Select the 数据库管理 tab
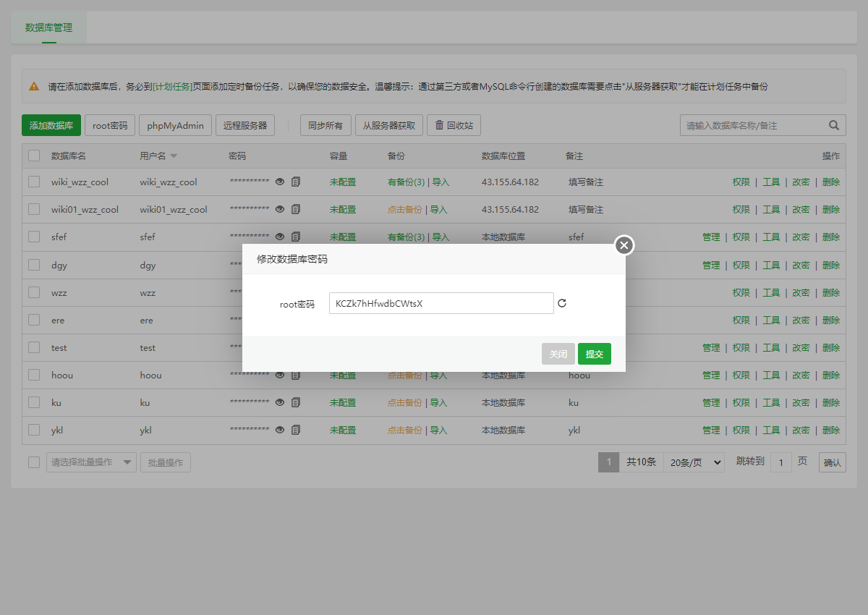This screenshot has width=868, height=615. [48, 27]
